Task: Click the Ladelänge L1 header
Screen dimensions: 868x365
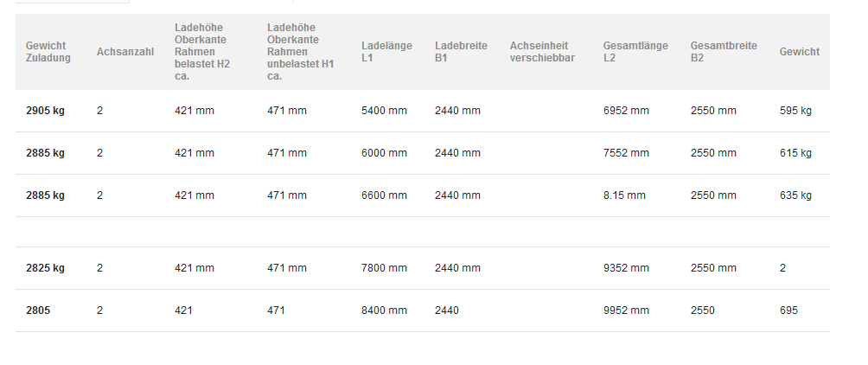Action: coord(387,52)
